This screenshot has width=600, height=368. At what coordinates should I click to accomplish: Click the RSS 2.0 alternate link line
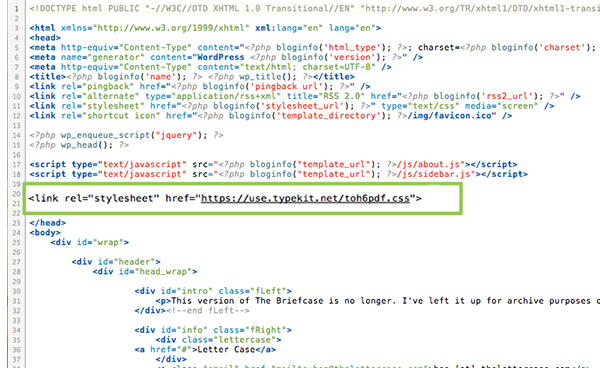pos(305,96)
